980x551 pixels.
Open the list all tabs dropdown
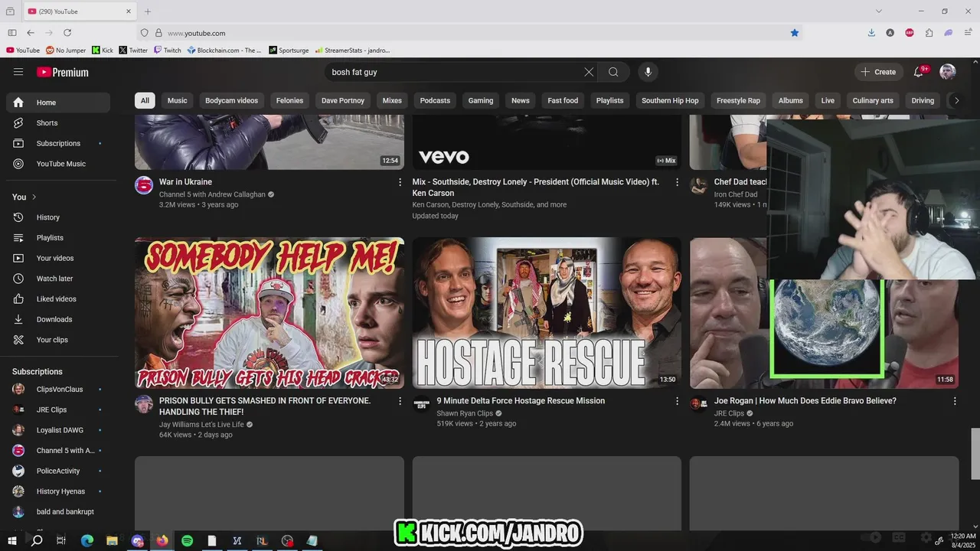tap(879, 11)
